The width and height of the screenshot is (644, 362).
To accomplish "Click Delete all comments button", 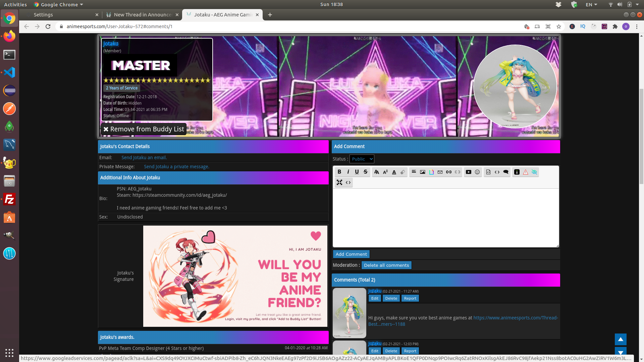I will [x=386, y=265].
